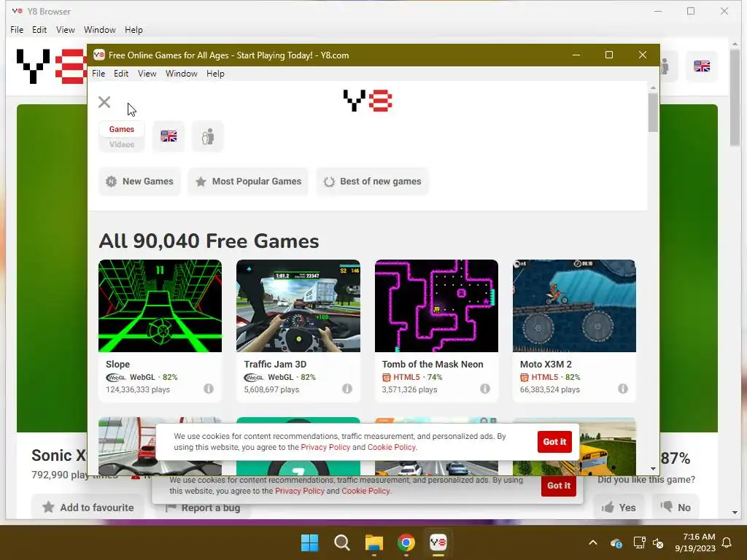747x560 pixels.
Task: Select the Games toggle option
Action: tap(122, 129)
